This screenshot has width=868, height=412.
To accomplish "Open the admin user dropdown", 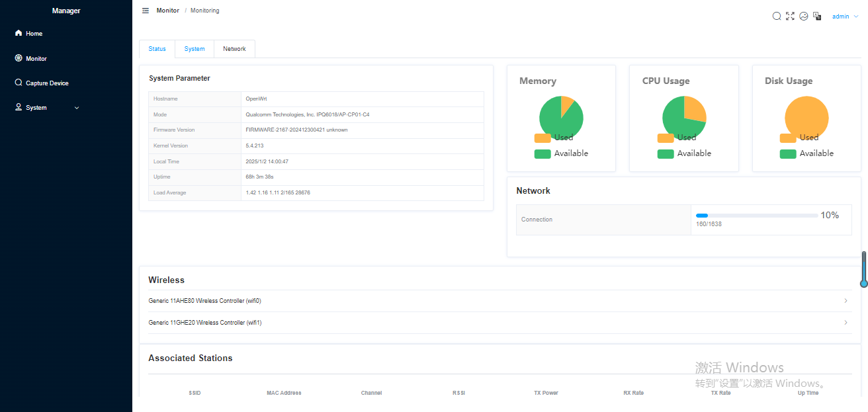I will [x=845, y=17].
